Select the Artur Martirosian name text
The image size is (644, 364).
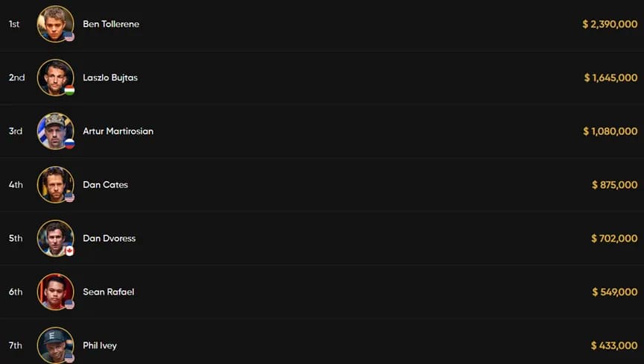click(x=118, y=131)
